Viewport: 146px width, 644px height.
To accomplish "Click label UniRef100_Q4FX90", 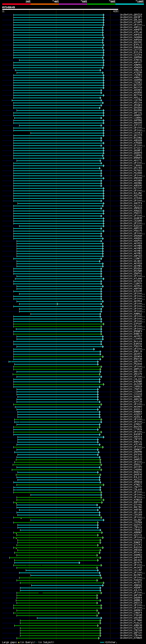I will pyautogui.click(x=131, y=595).
